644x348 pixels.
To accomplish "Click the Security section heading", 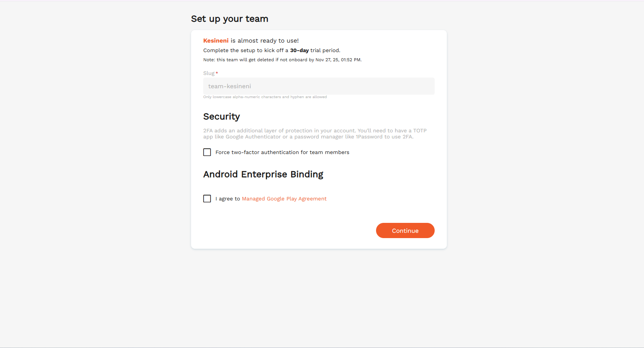I will pyautogui.click(x=222, y=116).
